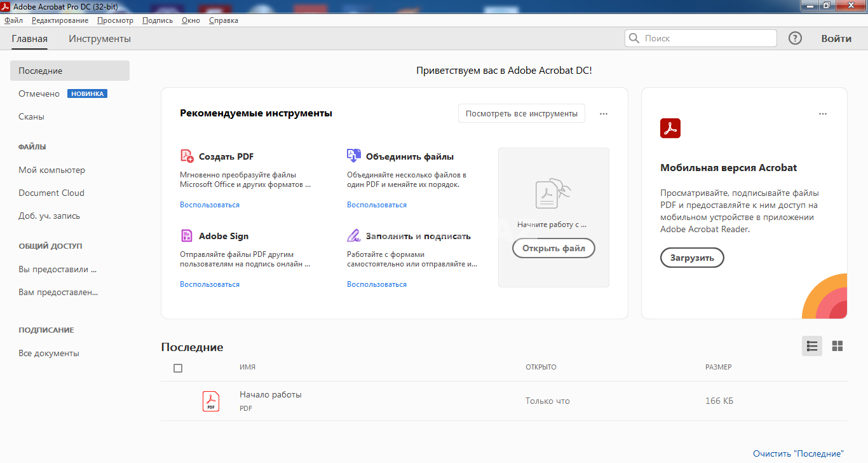Open the Окно menu
The height and width of the screenshot is (463, 868).
pos(191,20)
